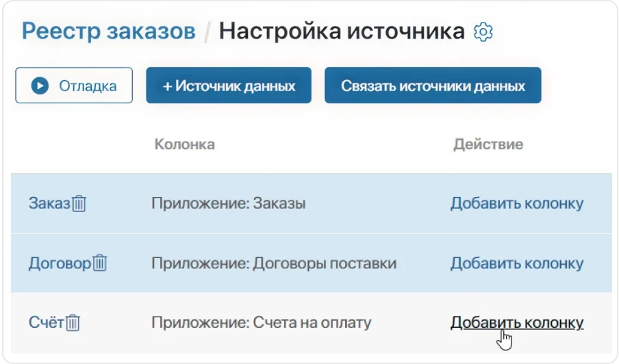The width and height of the screenshot is (619, 364).
Task: Open the Заказ source name
Action: pyautogui.click(x=49, y=203)
